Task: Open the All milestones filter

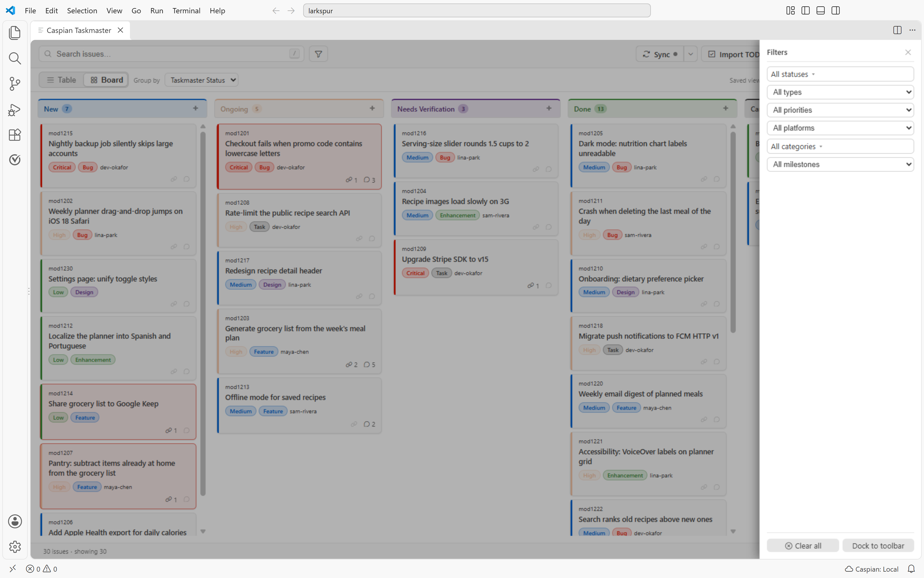Action: tap(840, 164)
